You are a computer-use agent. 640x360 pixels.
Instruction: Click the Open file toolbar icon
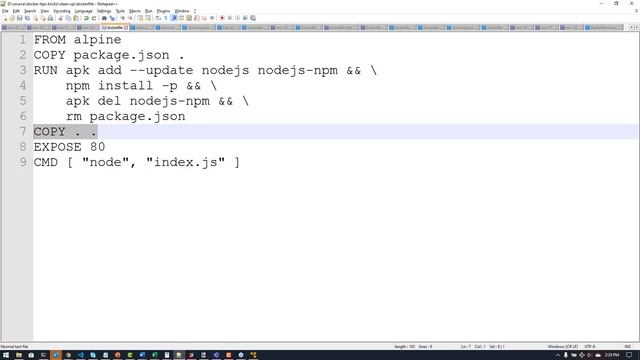pyautogui.click(x=12, y=18)
